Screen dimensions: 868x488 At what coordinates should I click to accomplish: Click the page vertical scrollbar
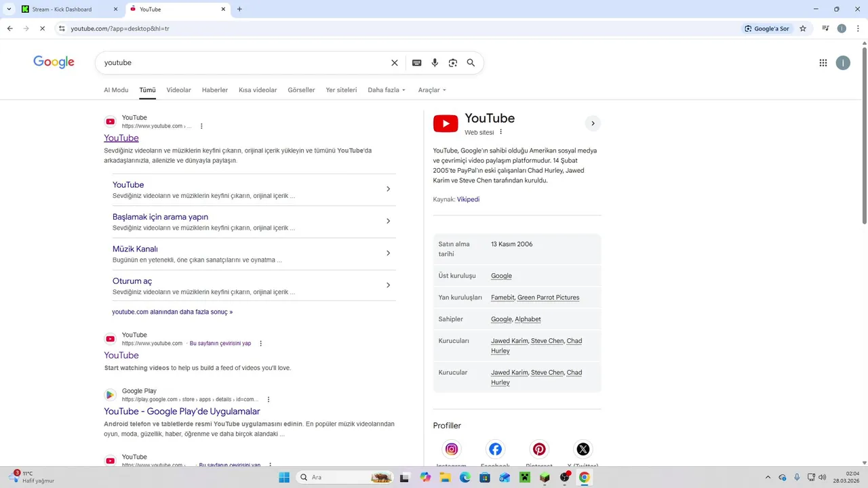[x=864, y=136]
